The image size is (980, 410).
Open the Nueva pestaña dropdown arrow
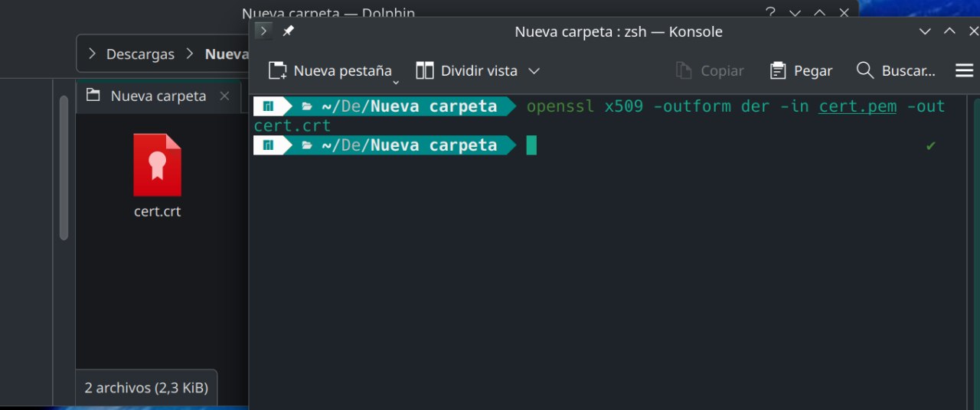pyautogui.click(x=396, y=82)
